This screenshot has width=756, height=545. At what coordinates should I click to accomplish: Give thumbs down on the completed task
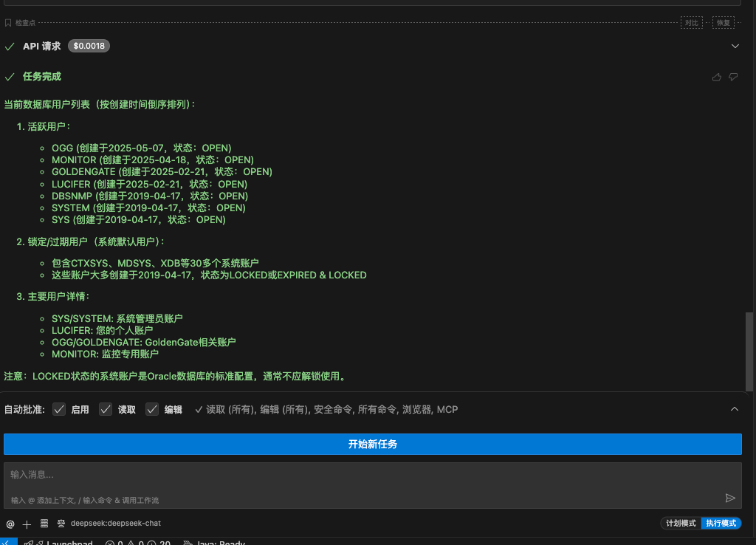click(x=732, y=77)
